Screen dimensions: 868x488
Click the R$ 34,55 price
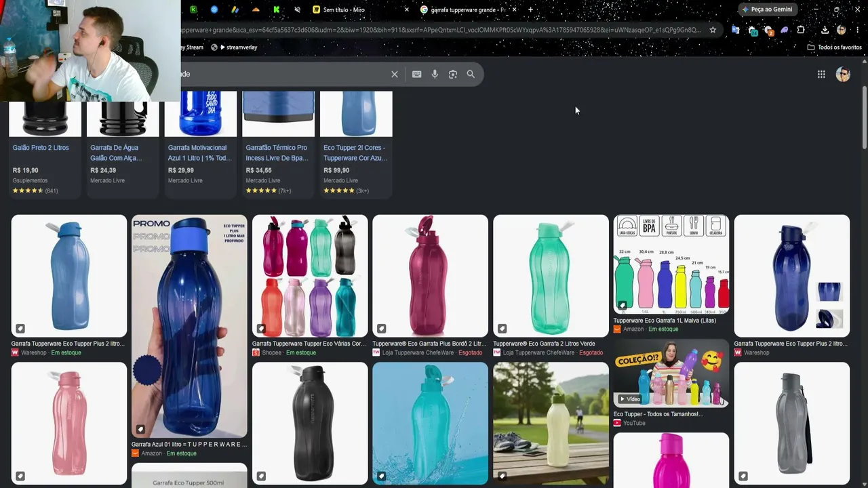258,171
